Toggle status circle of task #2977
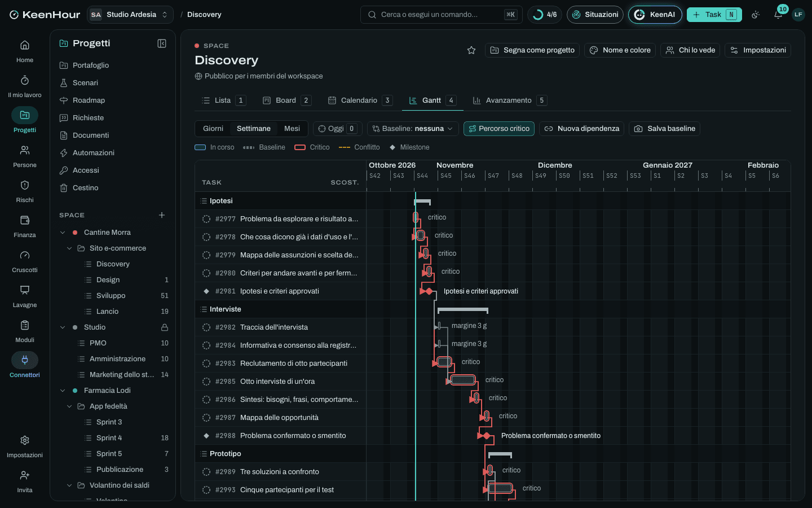Screen dimensions: 812x508 tap(206, 219)
